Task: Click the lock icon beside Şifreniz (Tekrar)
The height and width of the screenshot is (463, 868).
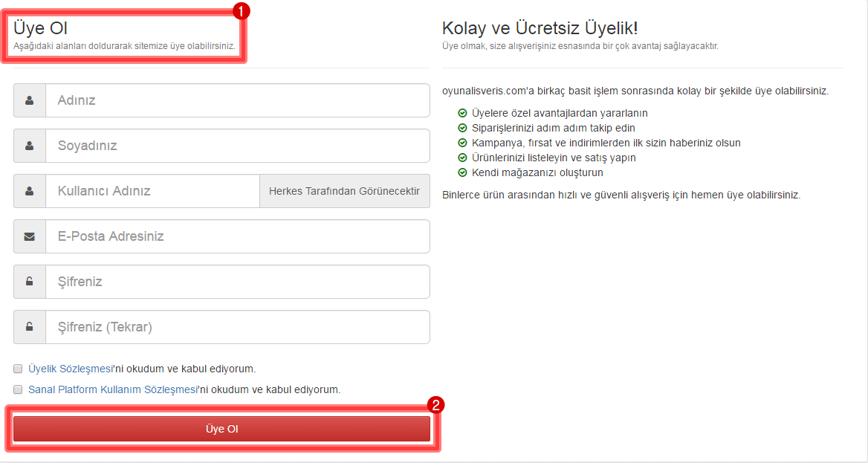Action: coord(29,327)
